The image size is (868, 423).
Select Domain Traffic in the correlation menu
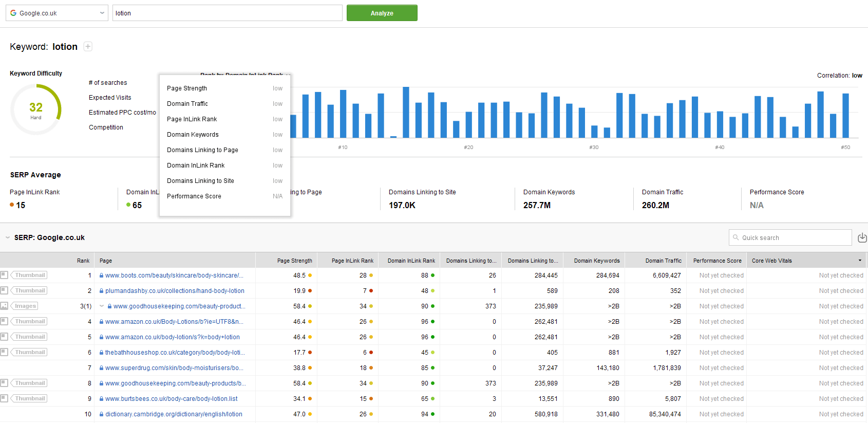pos(225,104)
